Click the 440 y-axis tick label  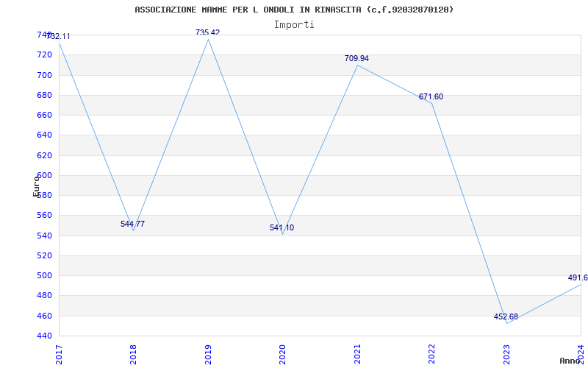click(x=44, y=336)
